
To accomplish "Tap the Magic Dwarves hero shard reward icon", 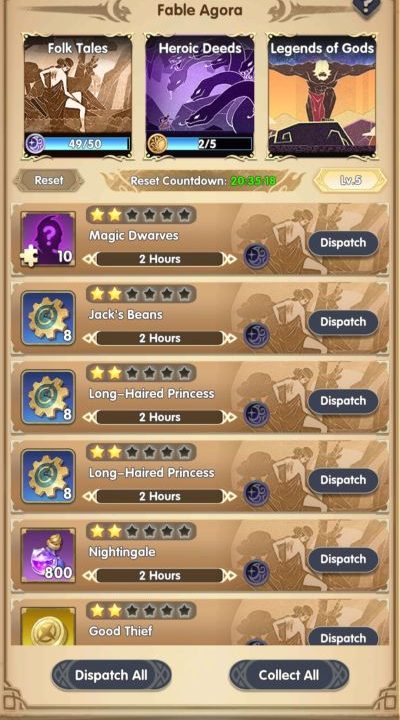I will coord(48,239).
